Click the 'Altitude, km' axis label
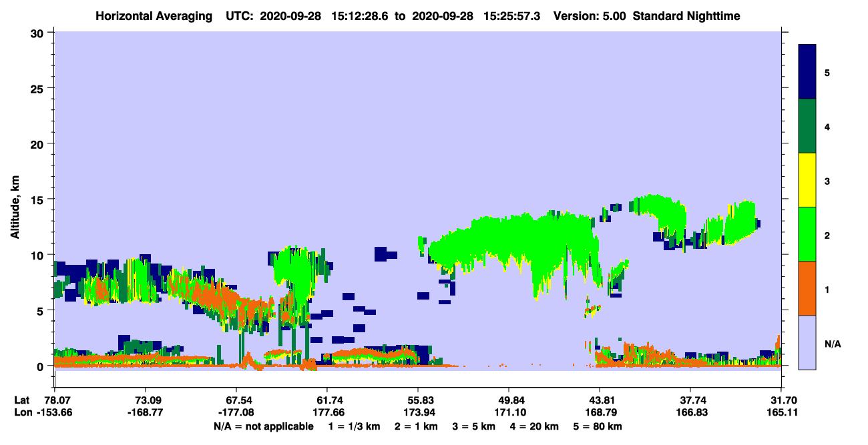The image size is (868, 445). click(x=15, y=205)
